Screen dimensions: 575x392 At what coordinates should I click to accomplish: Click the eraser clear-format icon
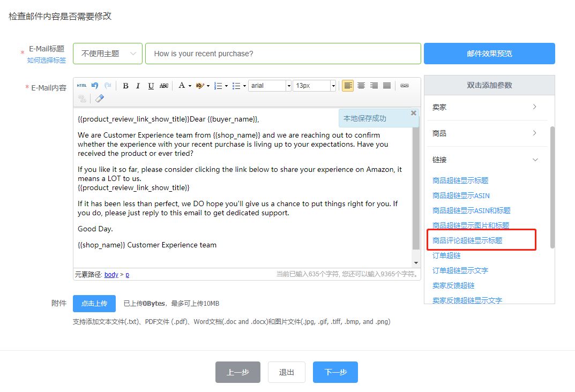tap(99, 99)
